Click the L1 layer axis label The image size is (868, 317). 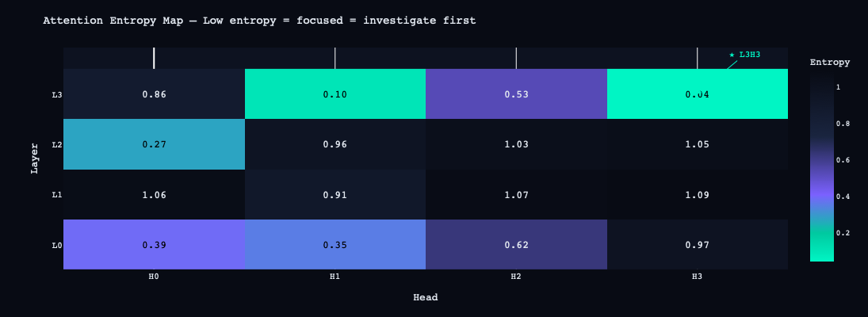point(56,195)
